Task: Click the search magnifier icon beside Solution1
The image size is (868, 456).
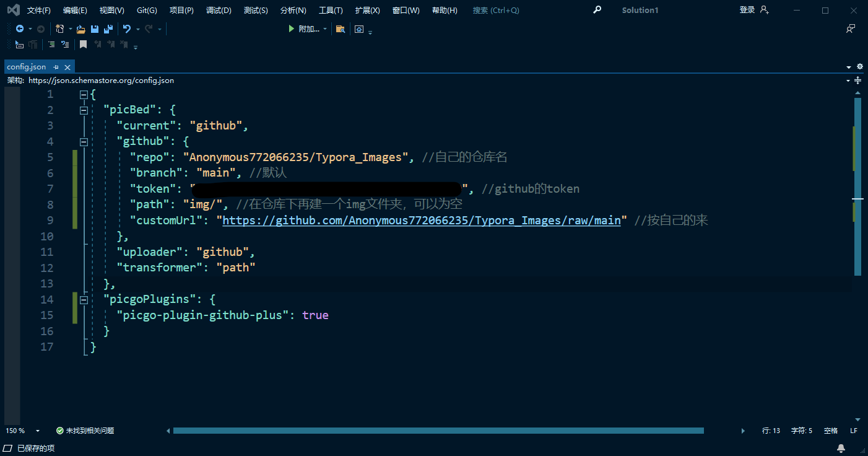Action: (597, 10)
